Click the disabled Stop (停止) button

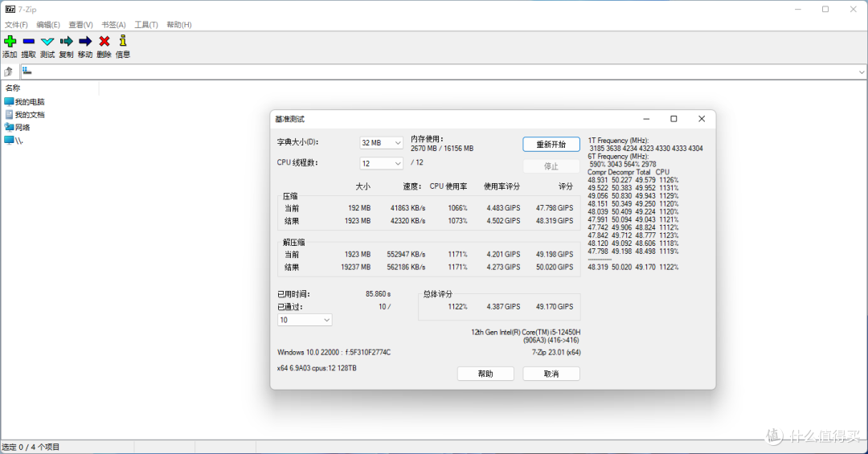pyautogui.click(x=551, y=166)
